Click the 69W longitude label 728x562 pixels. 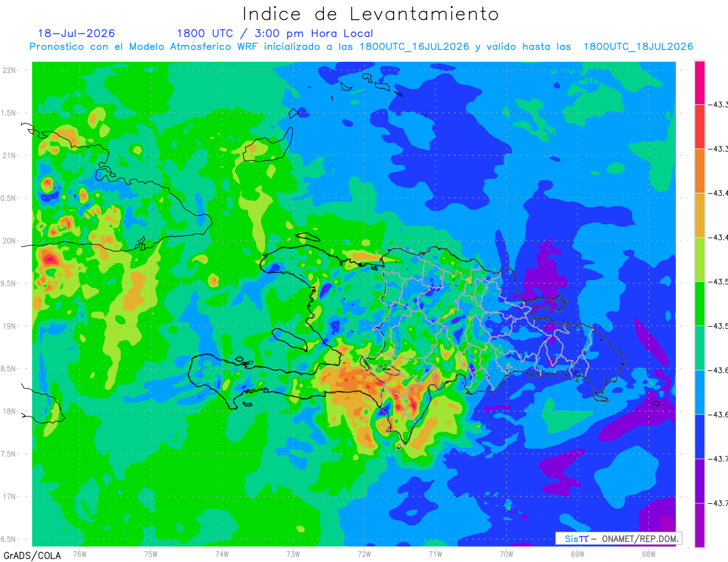578,554
